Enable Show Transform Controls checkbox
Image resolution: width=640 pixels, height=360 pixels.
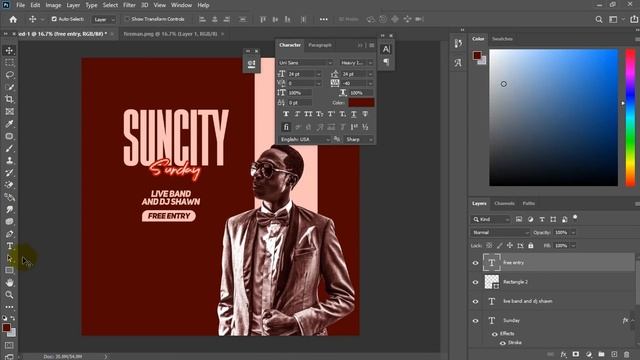tap(127, 19)
